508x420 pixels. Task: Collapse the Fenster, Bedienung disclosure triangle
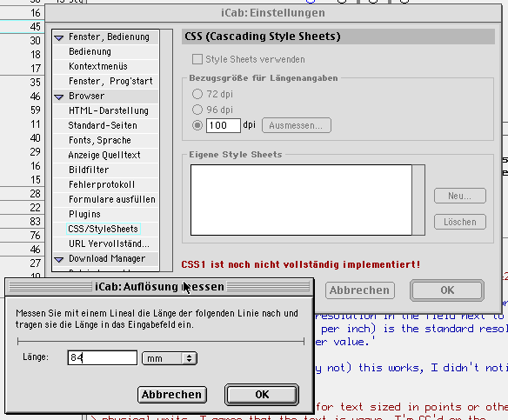pos(59,38)
